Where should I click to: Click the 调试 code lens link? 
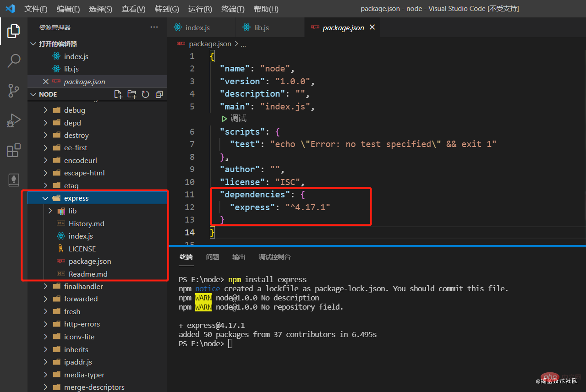[238, 119]
